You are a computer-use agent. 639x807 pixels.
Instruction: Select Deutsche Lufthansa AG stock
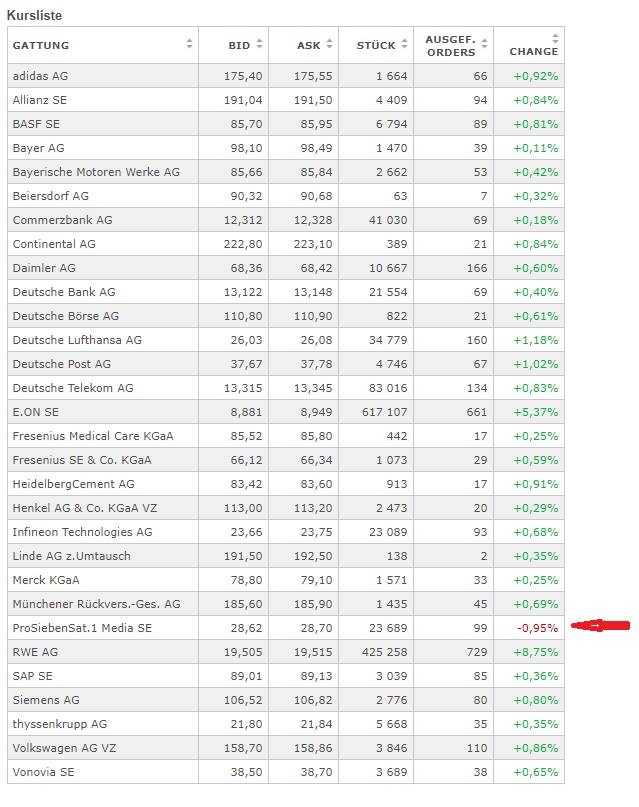[x=77, y=340]
